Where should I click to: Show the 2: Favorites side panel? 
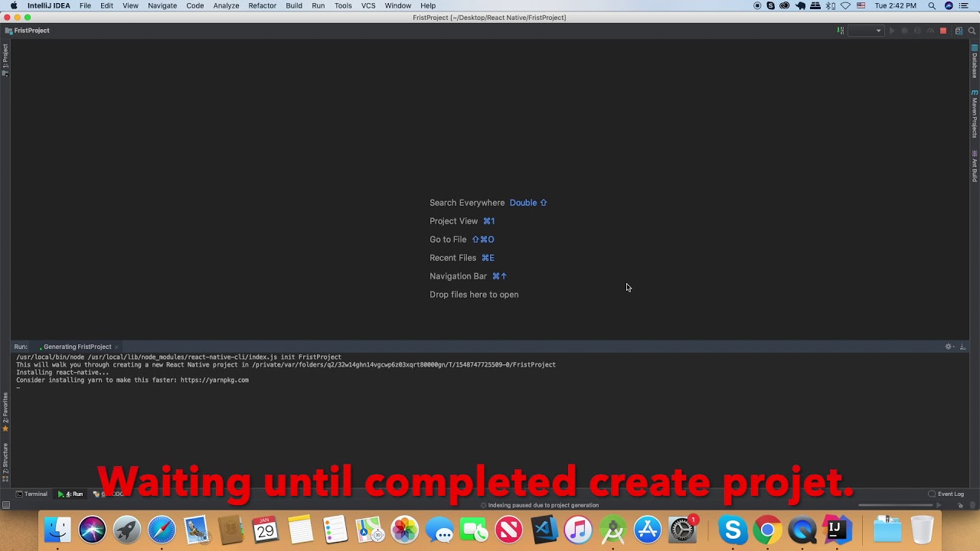pyautogui.click(x=5, y=413)
